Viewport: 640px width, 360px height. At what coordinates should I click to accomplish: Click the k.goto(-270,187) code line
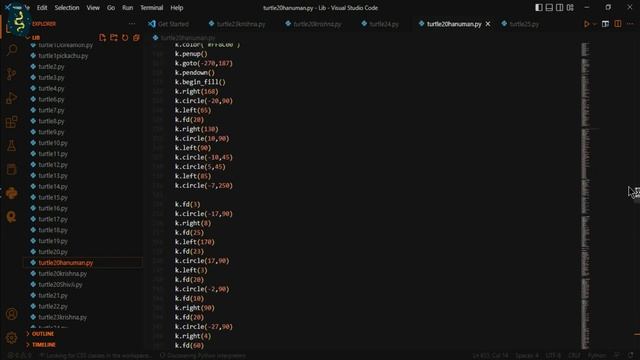204,63
